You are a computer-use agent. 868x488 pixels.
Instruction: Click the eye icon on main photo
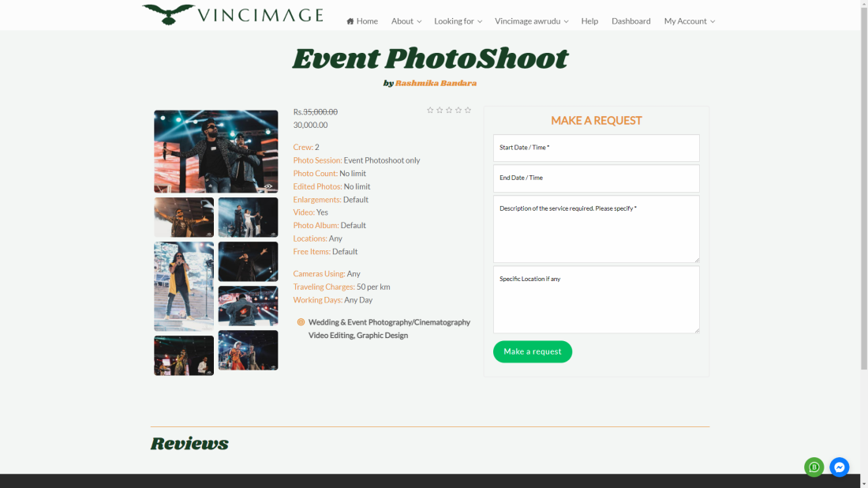click(268, 186)
